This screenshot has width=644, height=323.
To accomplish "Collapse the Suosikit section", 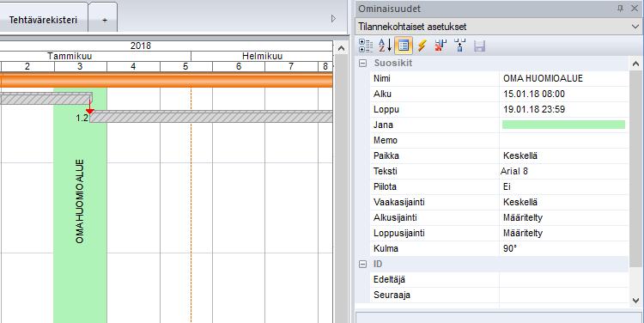I will point(362,64).
